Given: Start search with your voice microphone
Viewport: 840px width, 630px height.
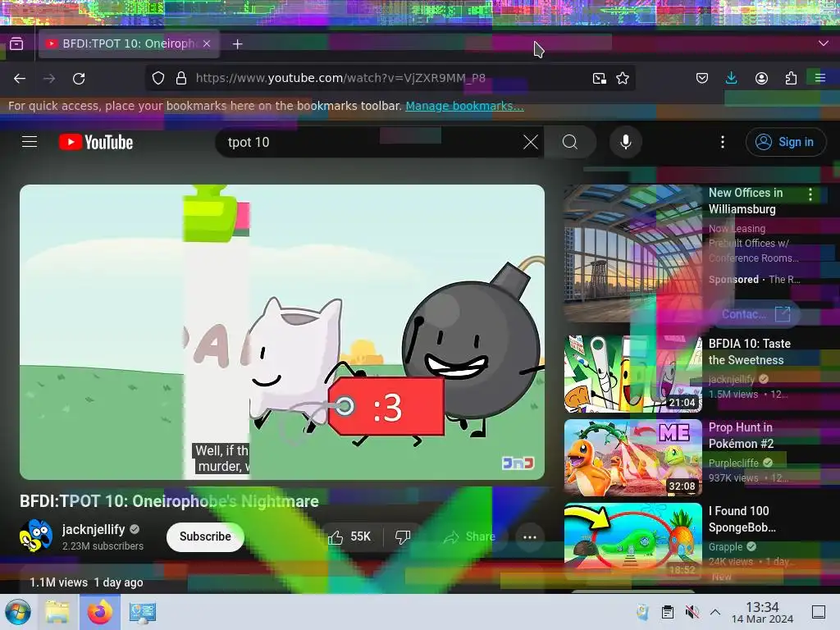Looking at the screenshot, I should click(x=625, y=142).
